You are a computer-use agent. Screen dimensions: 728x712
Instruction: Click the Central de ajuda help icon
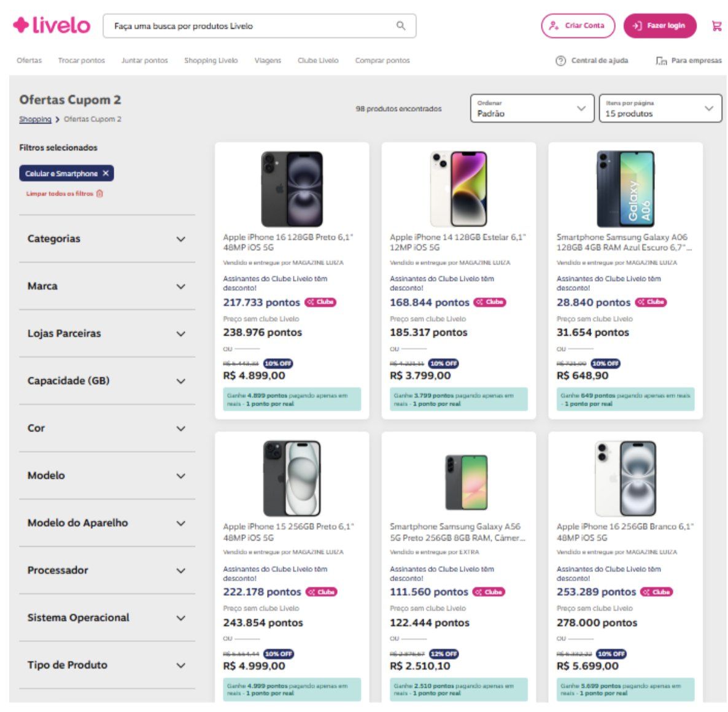pos(560,61)
